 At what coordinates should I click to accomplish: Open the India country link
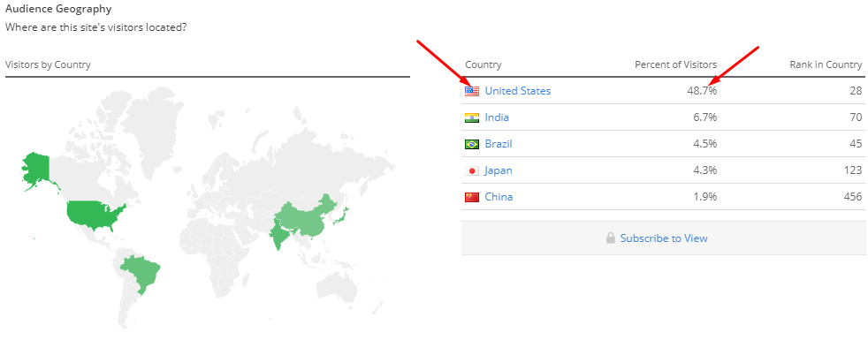pyautogui.click(x=497, y=117)
